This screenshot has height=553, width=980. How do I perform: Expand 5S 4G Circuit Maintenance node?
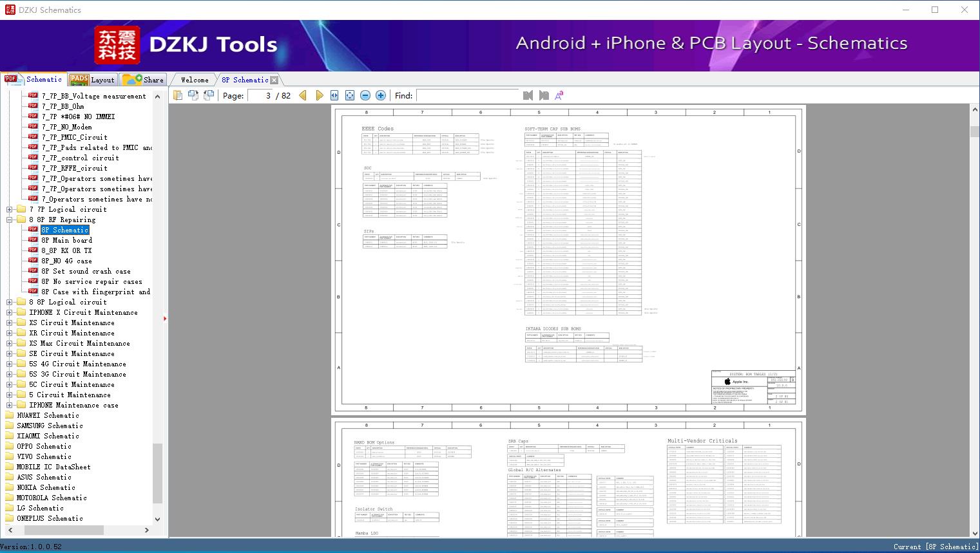tap(9, 364)
